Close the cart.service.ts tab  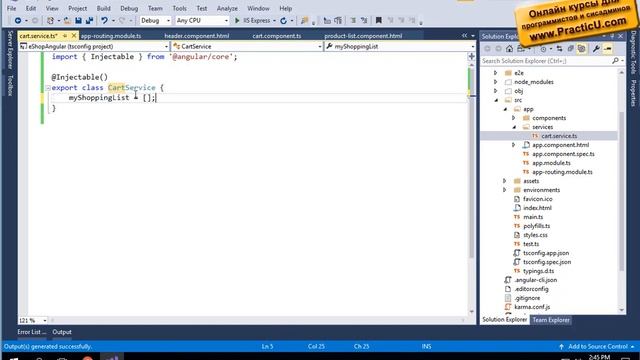[73, 36]
